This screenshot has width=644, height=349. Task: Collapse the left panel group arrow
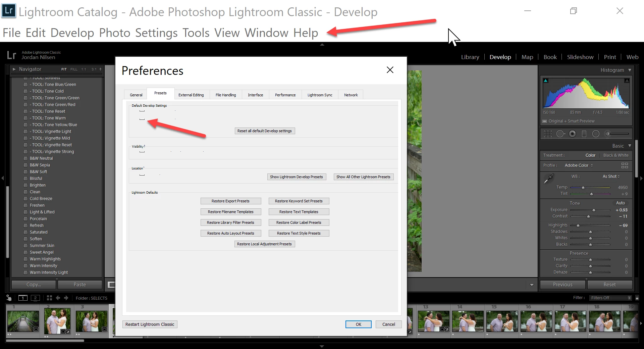(2, 178)
